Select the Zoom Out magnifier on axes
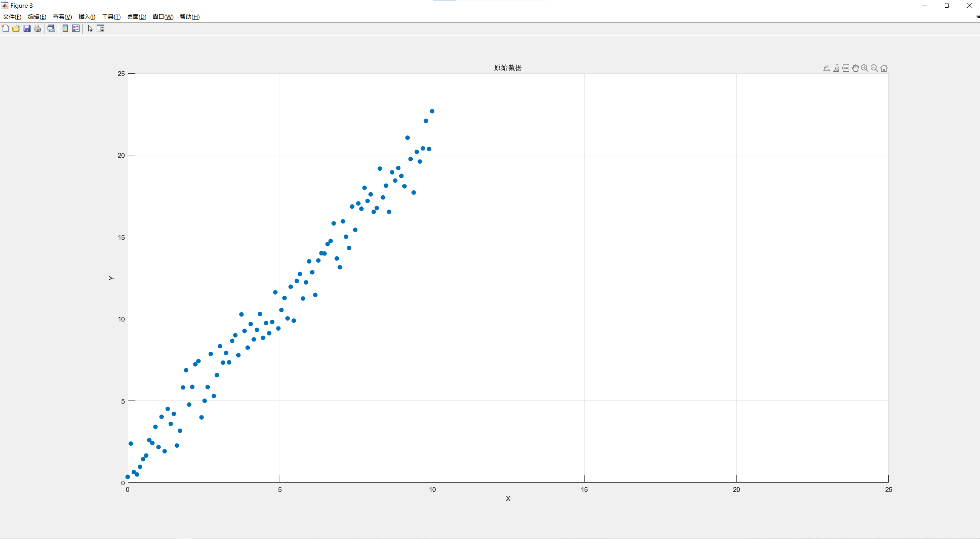Viewport: 980px width, 539px height. point(874,68)
